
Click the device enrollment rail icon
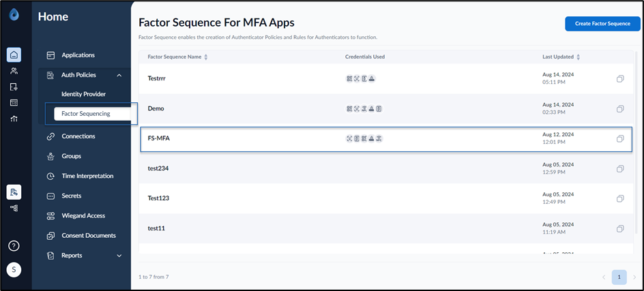point(14,87)
